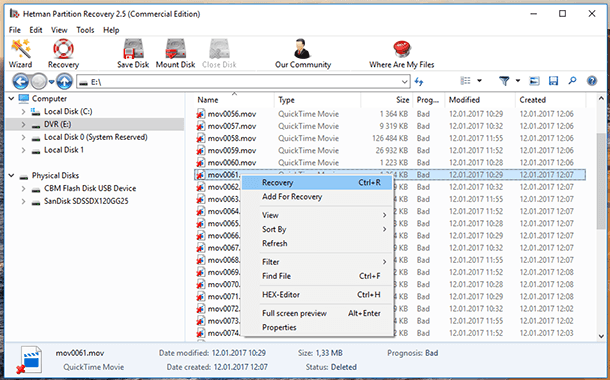Open the address bar path dropdown
The width and height of the screenshot is (610, 380).
pyautogui.click(x=405, y=82)
